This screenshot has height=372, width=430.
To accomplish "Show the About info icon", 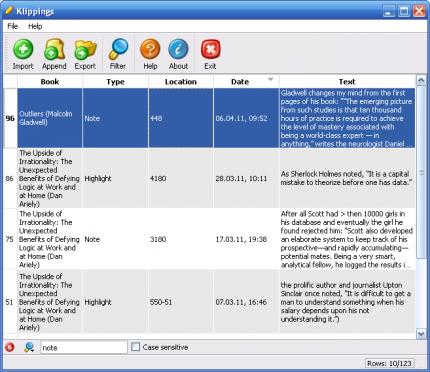I will [x=178, y=49].
